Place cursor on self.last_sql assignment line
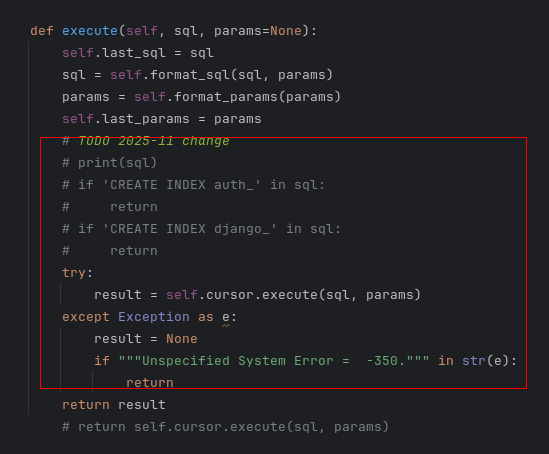 click(x=138, y=53)
